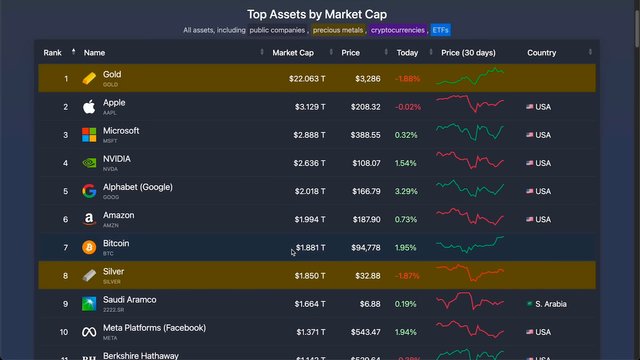
Task: Click the USA flag in Microsoft row
Action: [529, 135]
